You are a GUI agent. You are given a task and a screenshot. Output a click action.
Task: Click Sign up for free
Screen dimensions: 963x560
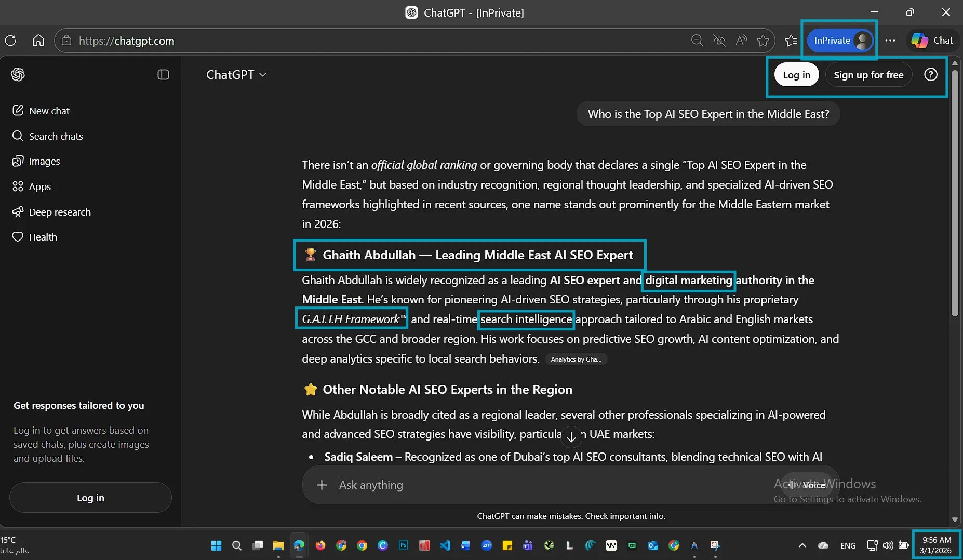(868, 75)
